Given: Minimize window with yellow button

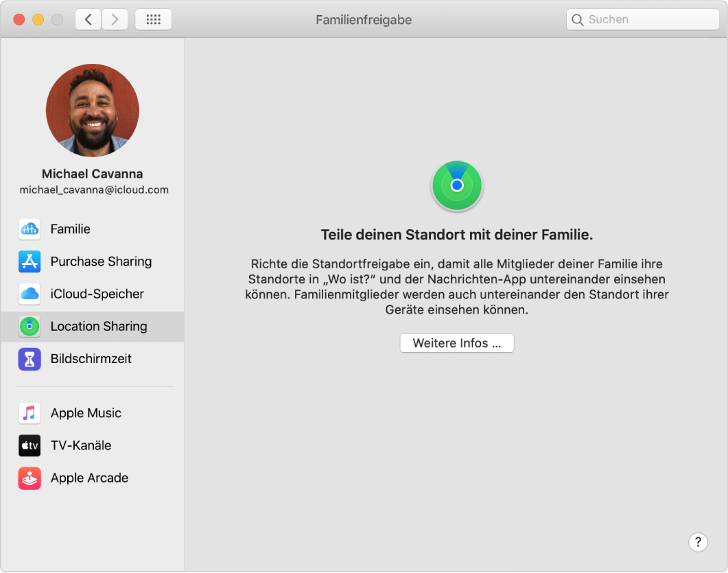Looking at the screenshot, I should point(38,19).
